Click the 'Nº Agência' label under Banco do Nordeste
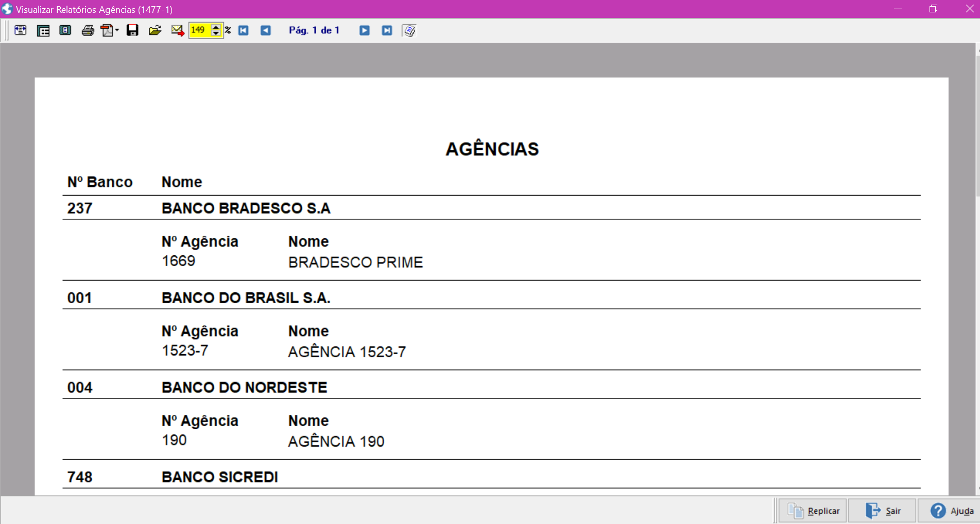980x524 pixels. click(200, 420)
